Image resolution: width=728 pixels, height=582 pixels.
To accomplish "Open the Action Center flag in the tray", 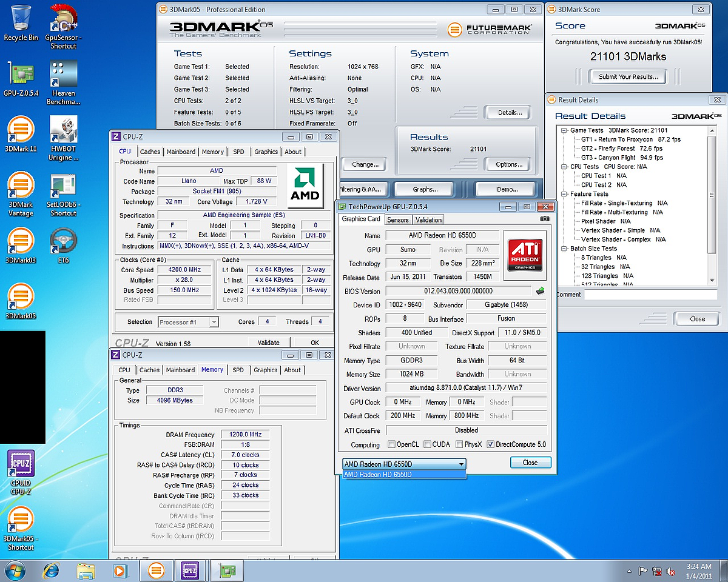I will pos(644,571).
